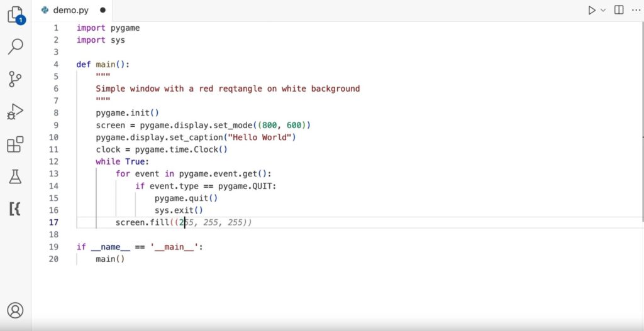Click the value 600 in set_mode
The image size is (644, 331).
point(294,125)
